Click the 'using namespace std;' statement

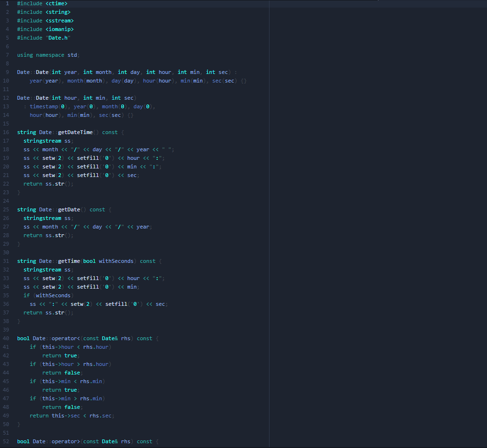49,55
